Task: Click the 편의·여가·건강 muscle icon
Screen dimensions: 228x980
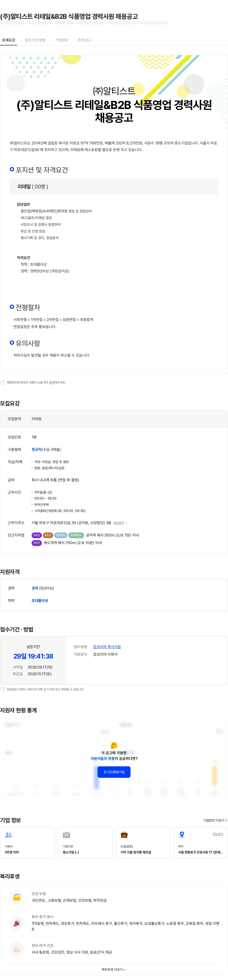Action: [x=17, y=949]
